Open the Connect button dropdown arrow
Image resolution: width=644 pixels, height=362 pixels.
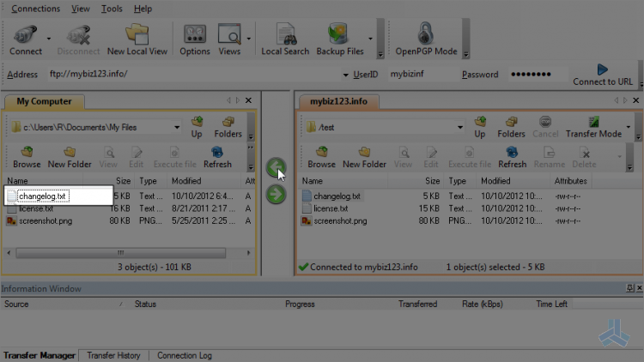48,39
